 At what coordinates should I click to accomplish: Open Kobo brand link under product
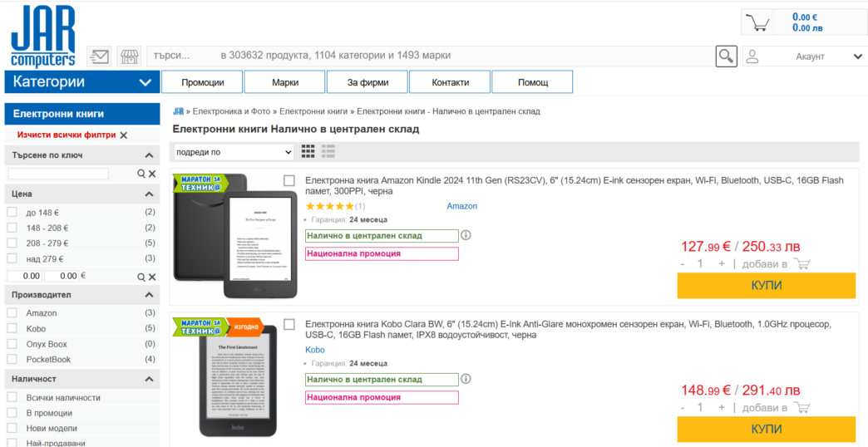click(x=315, y=350)
